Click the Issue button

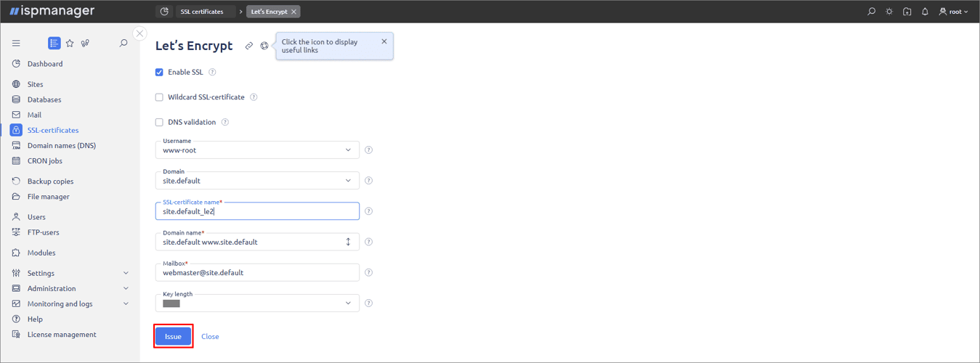coord(173,336)
